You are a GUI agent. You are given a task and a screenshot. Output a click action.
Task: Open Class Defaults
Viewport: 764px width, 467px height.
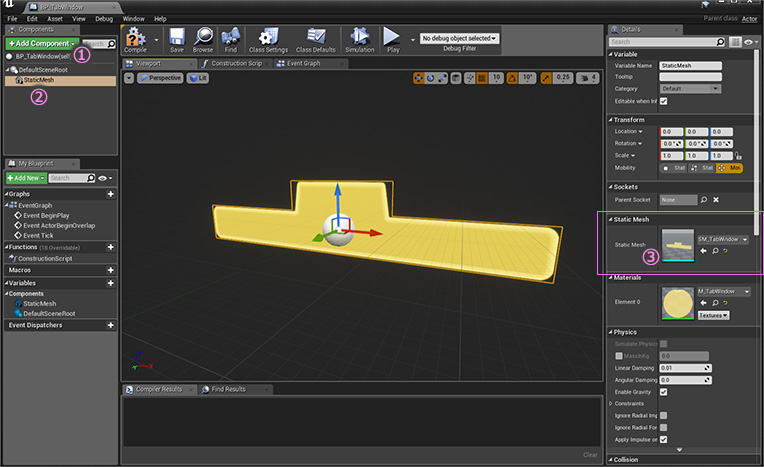(316, 39)
